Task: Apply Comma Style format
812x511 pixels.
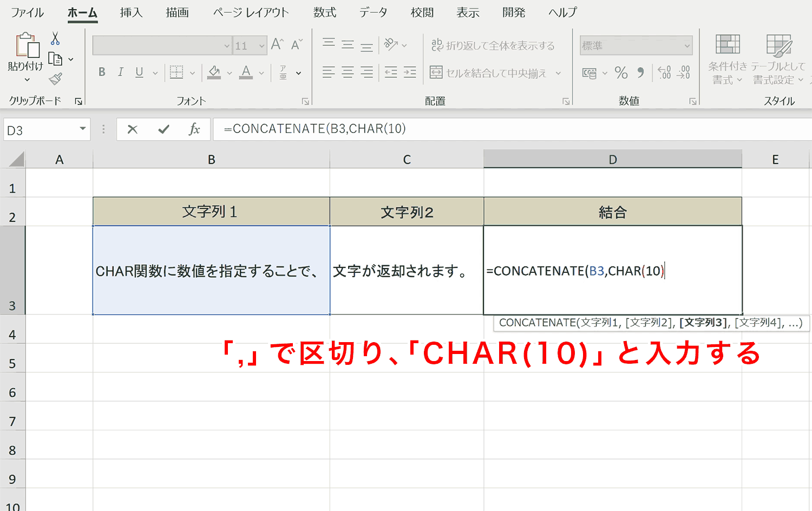Action: click(641, 73)
